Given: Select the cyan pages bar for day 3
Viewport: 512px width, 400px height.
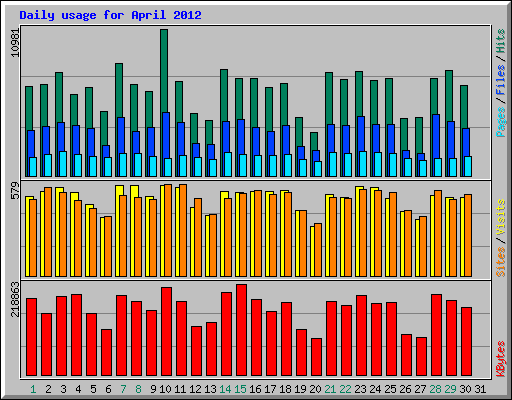Looking at the screenshot, I should tap(63, 164).
